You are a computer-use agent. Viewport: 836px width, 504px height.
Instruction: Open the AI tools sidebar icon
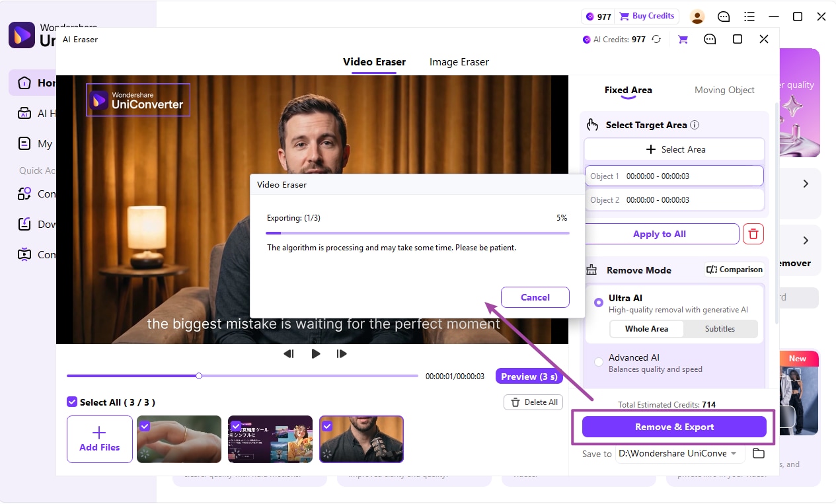click(x=24, y=113)
